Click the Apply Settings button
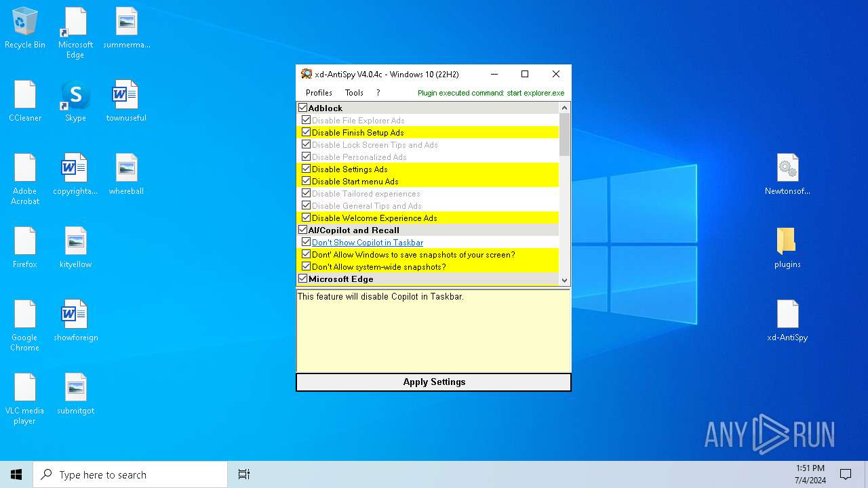The image size is (868, 488). pos(434,382)
